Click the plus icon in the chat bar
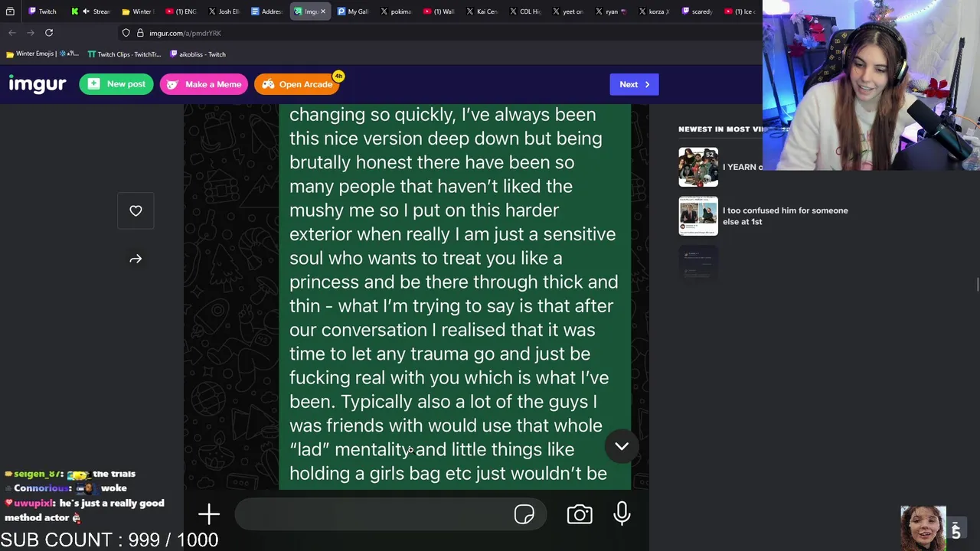This screenshot has width=980, height=551. tap(209, 514)
